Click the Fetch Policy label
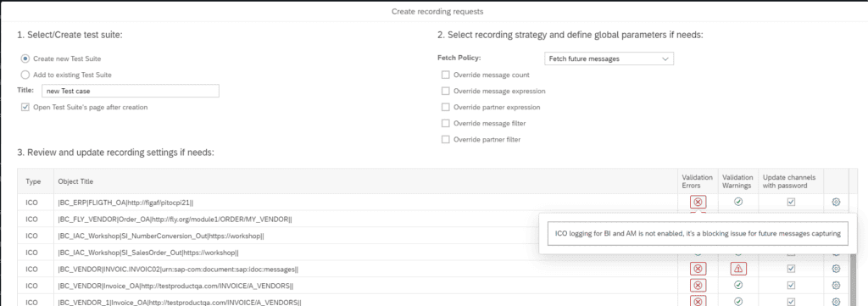Viewport: 868px width, 306px height. (x=459, y=58)
